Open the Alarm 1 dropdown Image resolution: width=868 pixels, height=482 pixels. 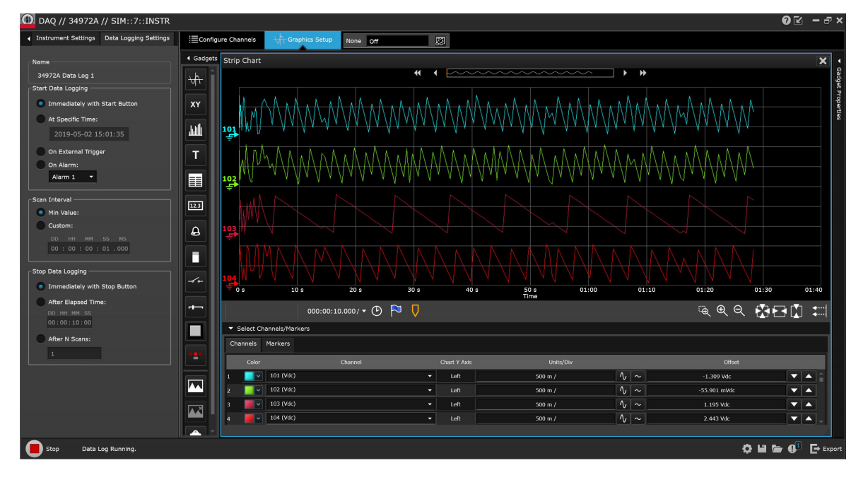[x=73, y=177]
